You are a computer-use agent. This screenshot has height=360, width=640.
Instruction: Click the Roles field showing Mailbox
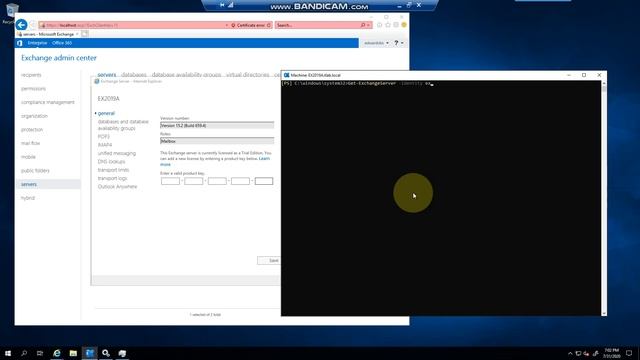pyautogui.click(x=217, y=141)
